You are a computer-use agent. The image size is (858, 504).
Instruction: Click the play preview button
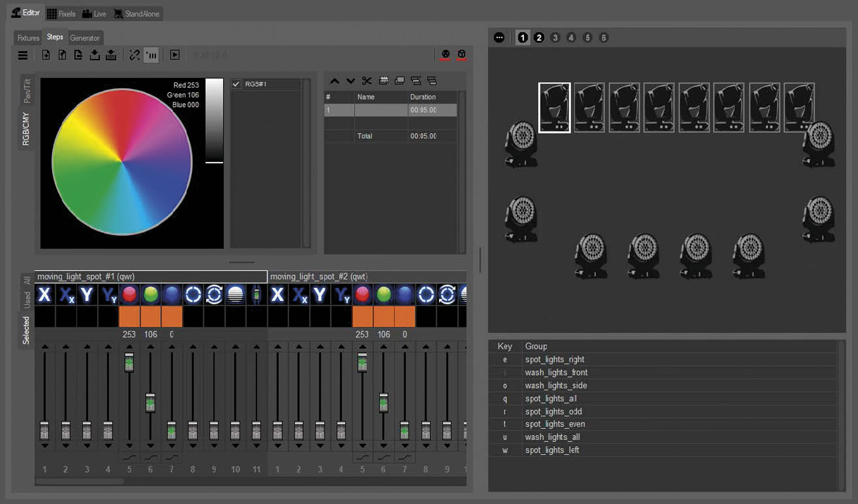(x=175, y=55)
